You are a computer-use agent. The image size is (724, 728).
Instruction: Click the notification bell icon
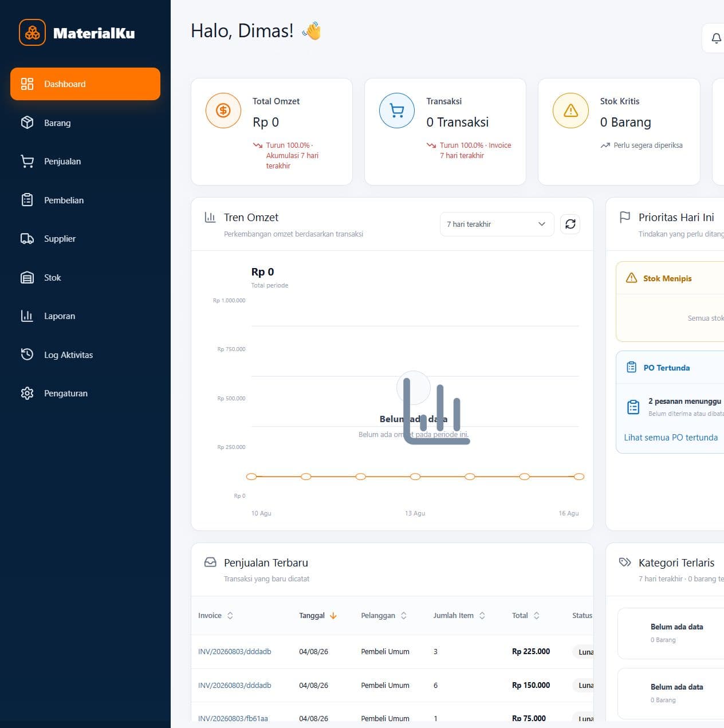pyautogui.click(x=716, y=38)
